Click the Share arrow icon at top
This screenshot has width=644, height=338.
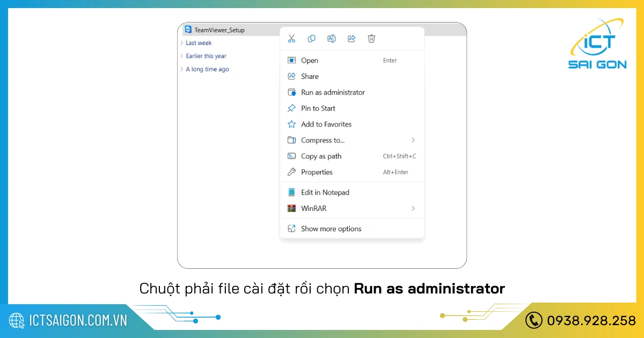point(352,39)
